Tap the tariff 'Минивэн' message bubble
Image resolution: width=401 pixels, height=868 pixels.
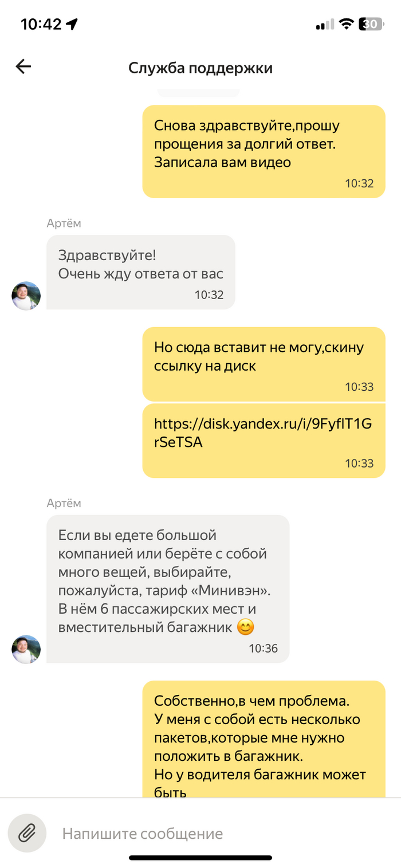click(x=167, y=589)
